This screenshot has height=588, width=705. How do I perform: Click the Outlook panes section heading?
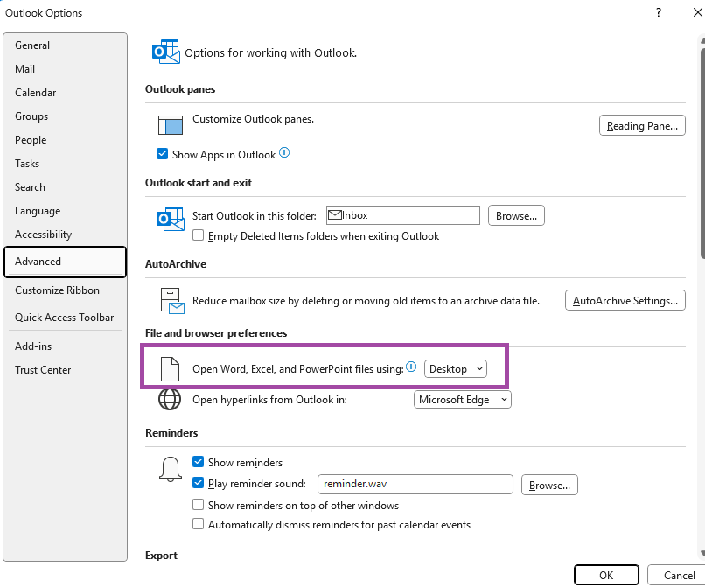(180, 89)
